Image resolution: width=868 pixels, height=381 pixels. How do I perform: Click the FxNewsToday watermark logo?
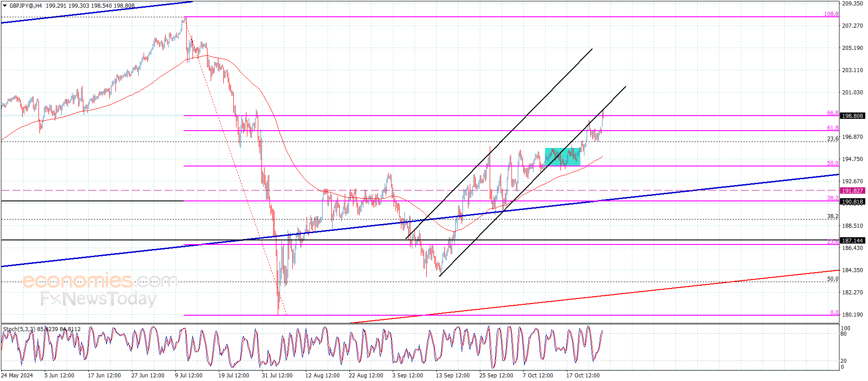[x=98, y=299]
